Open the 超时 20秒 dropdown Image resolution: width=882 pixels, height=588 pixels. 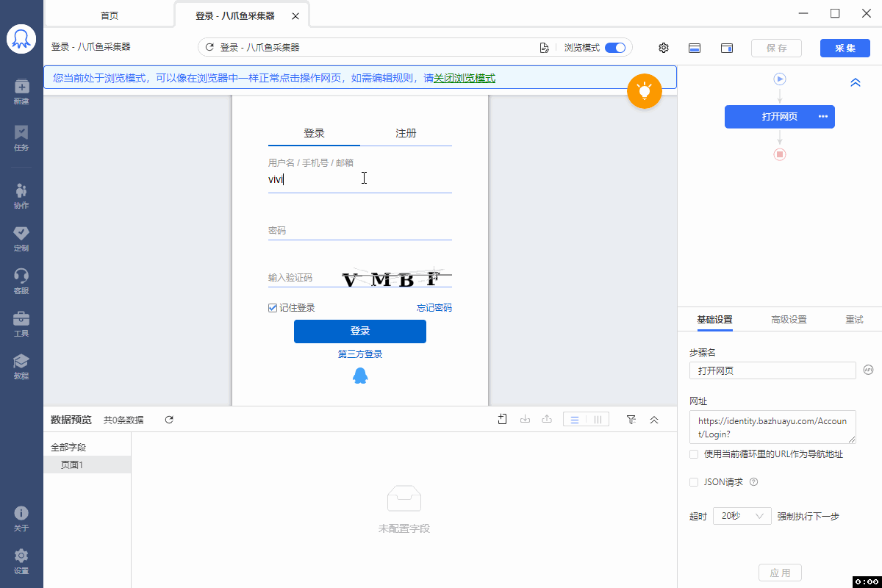(x=742, y=516)
